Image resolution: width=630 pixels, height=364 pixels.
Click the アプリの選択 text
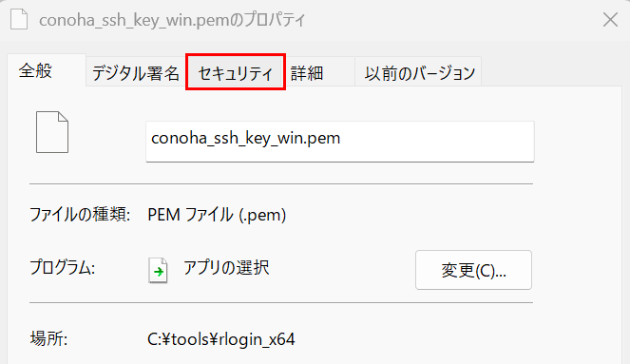[x=226, y=267]
